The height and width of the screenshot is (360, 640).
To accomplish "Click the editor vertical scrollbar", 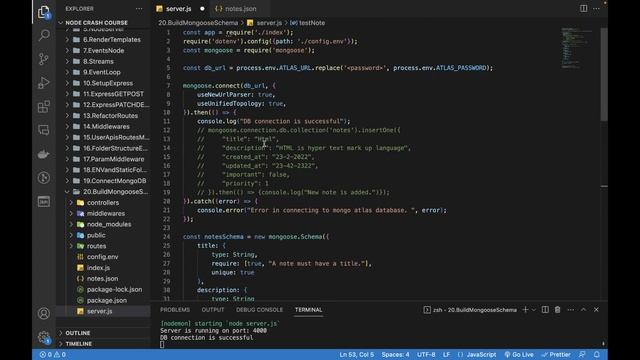I will (x=604, y=74).
